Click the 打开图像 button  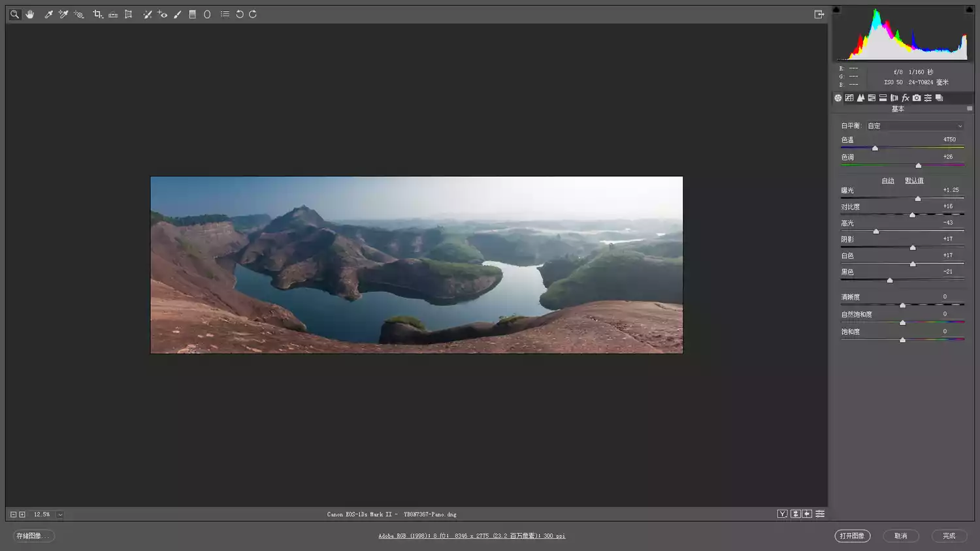pyautogui.click(x=852, y=536)
